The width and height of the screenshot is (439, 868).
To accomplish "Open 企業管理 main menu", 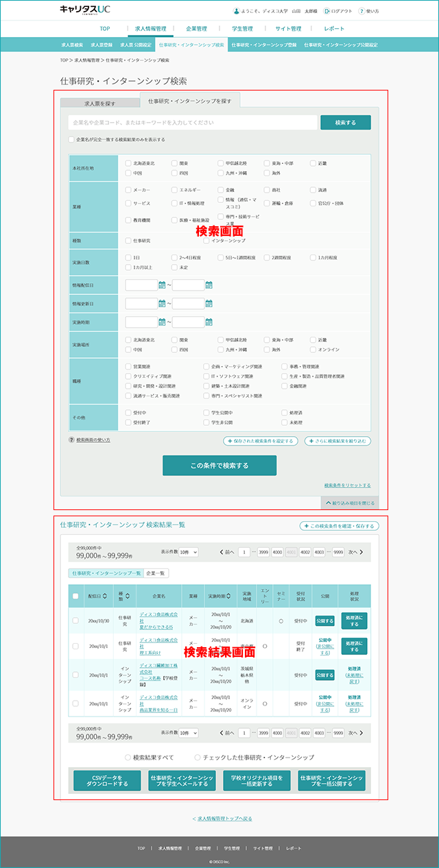I will pos(196,29).
